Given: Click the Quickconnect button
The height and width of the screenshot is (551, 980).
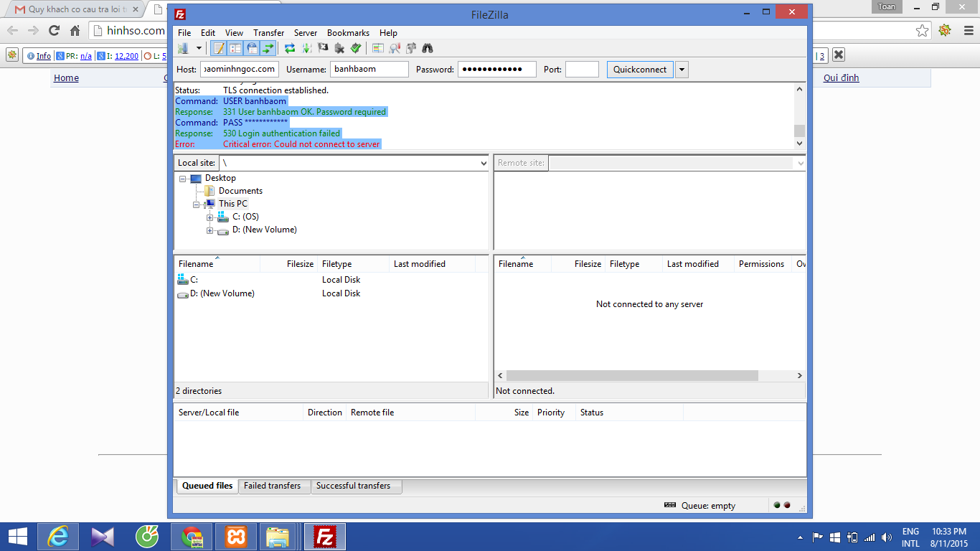Looking at the screenshot, I should point(640,70).
